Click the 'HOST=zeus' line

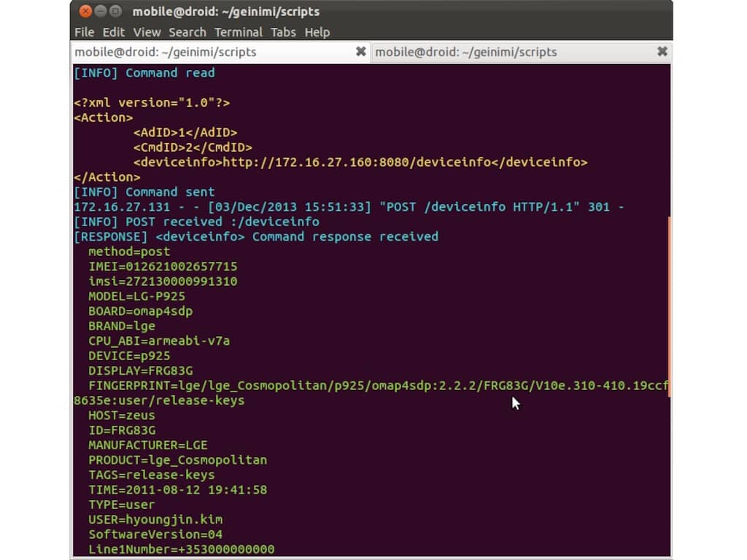point(122,415)
